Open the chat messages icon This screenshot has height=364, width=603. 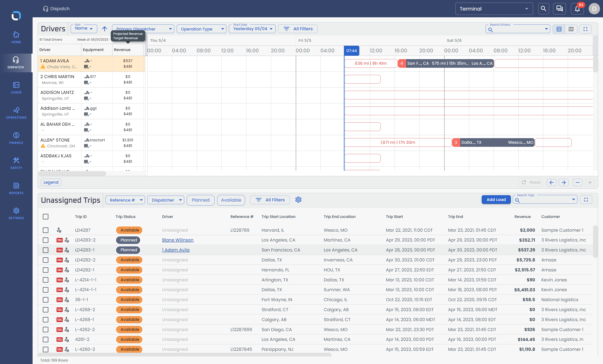click(559, 9)
